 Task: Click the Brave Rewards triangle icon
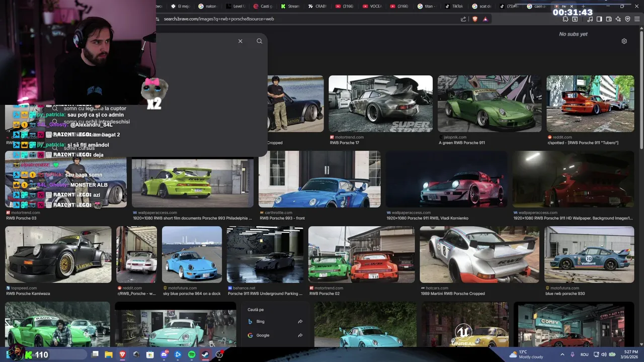pos(486,19)
